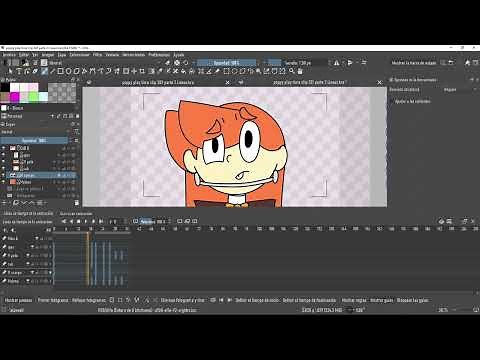Close the second document tab

point(379,82)
